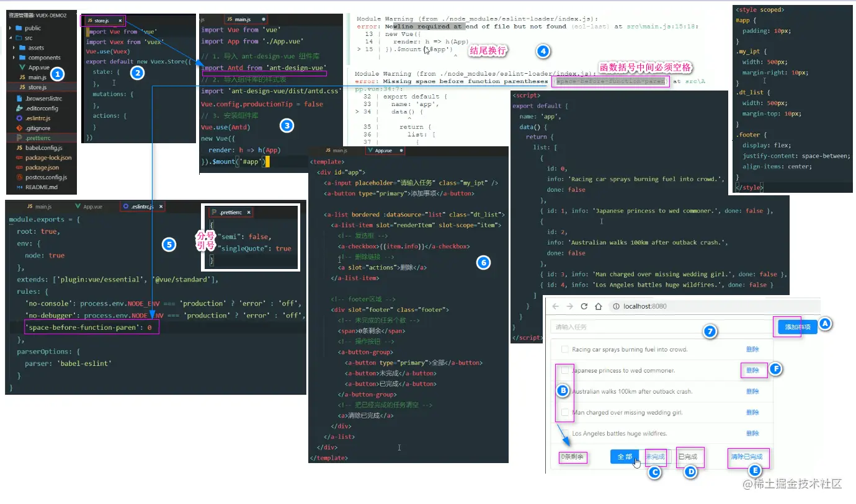Check the 'Japanese princess to wed commoner' checkbox
The height and width of the screenshot is (504, 856).
click(564, 371)
